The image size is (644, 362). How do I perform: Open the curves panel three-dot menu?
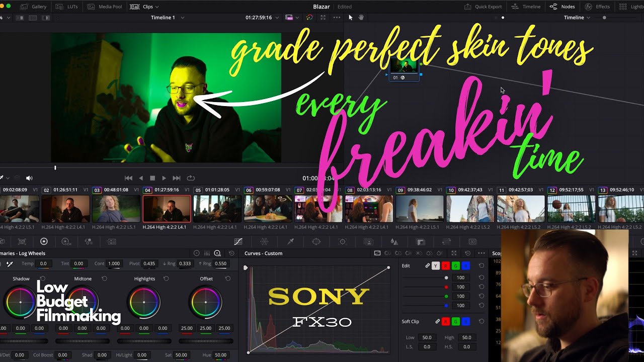[x=481, y=253]
